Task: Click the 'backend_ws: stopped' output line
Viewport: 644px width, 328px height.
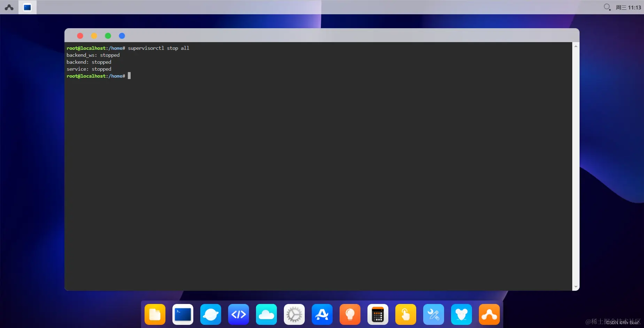Action: click(93, 55)
